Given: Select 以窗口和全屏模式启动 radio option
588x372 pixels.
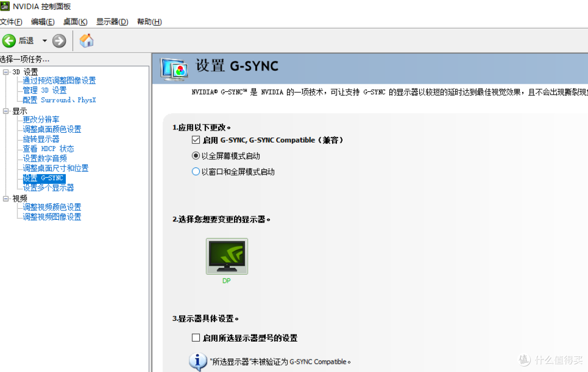Looking at the screenshot, I should click(195, 170).
